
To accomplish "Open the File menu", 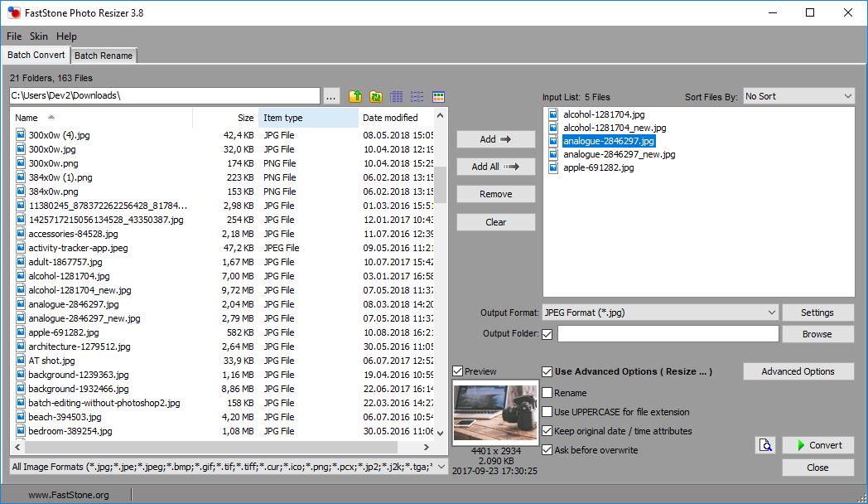I will click(14, 36).
